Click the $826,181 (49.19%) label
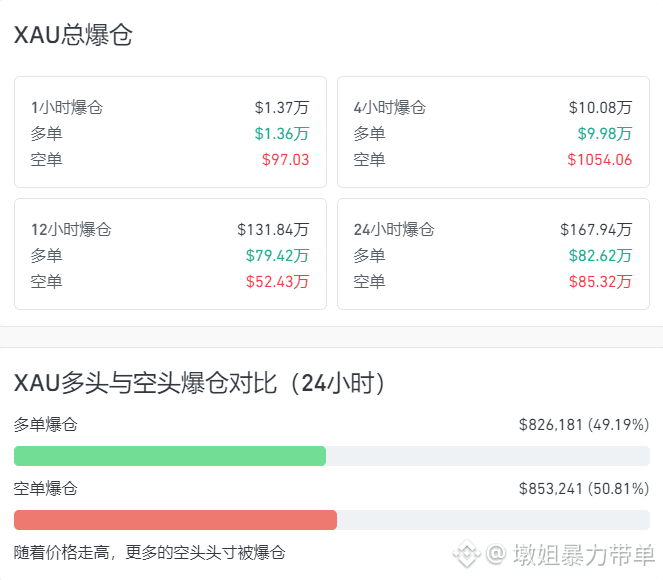 pyautogui.click(x=584, y=424)
